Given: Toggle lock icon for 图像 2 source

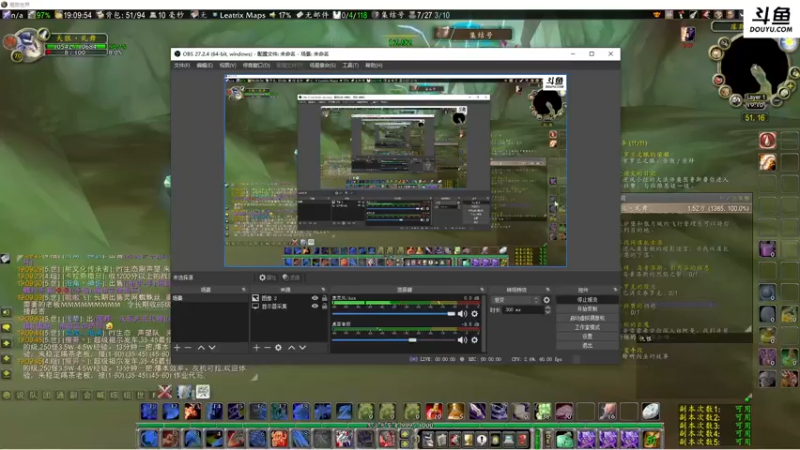Looking at the screenshot, I should pyautogui.click(x=324, y=298).
